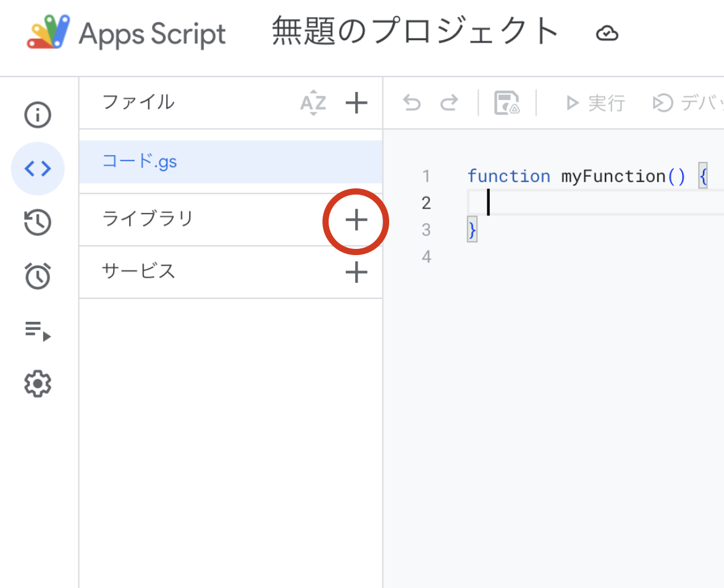The image size is (724, 588).
Task: View the project version history
Action: (x=38, y=222)
